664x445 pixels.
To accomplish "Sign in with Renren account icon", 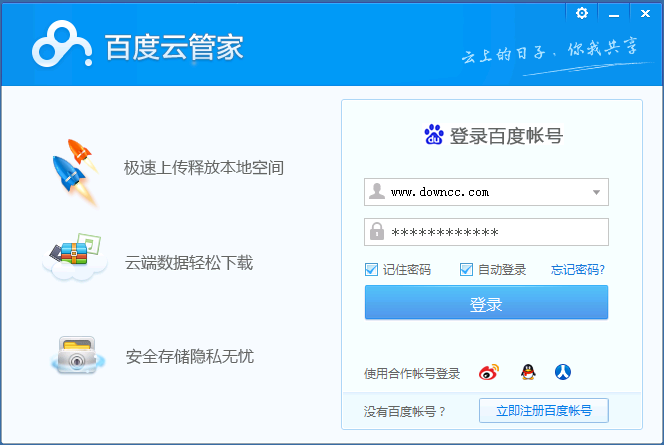I will [x=563, y=373].
